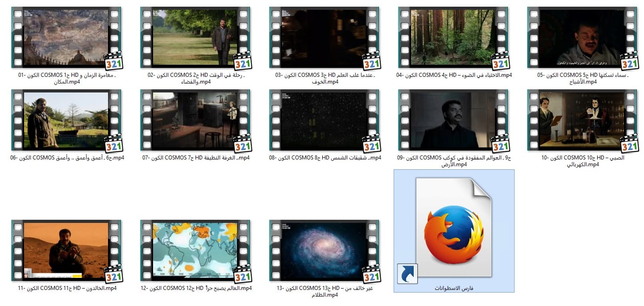Select the file name 'الصبي الكهربائي.mp4'
644x306 pixels.
point(583,161)
